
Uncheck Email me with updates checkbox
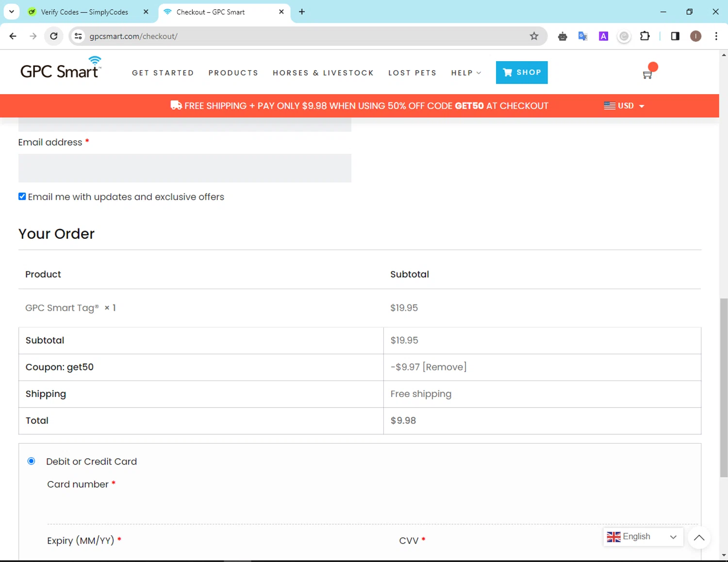(22, 197)
